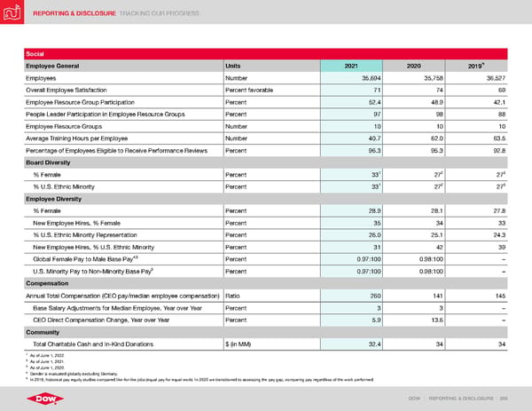
Task: Click '% U.S. Ethnic Minority Representation' label
Action: click(85, 235)
